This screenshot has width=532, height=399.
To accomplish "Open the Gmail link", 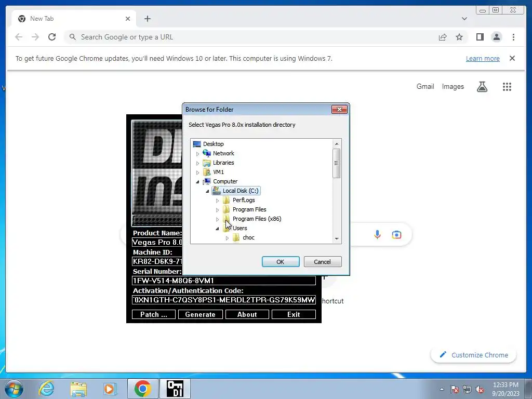I will [425, 87].
